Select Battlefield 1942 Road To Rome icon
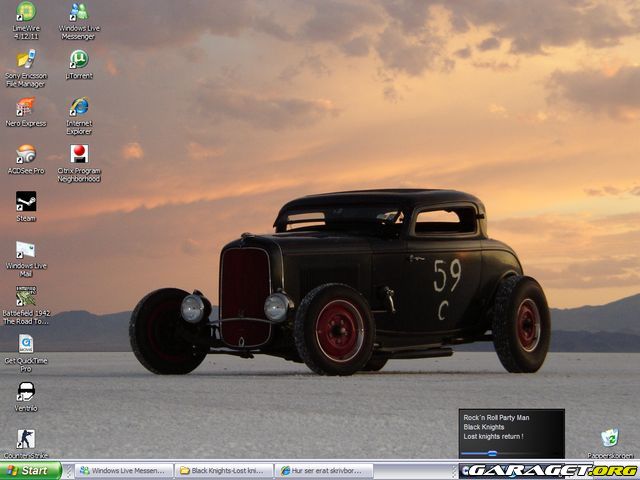 click(26, 296)
